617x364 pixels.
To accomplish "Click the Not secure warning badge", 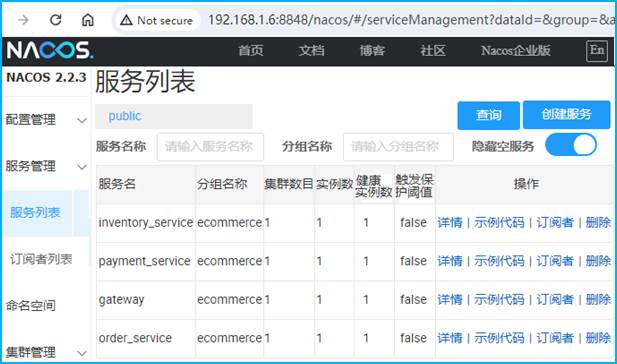I will click(157, 20).
